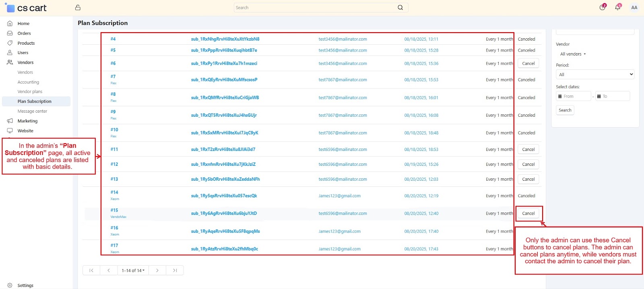Viewport: 644px width, 289px height.
Task: Jump to first page arrow
Action: click(x=91, y=270)
